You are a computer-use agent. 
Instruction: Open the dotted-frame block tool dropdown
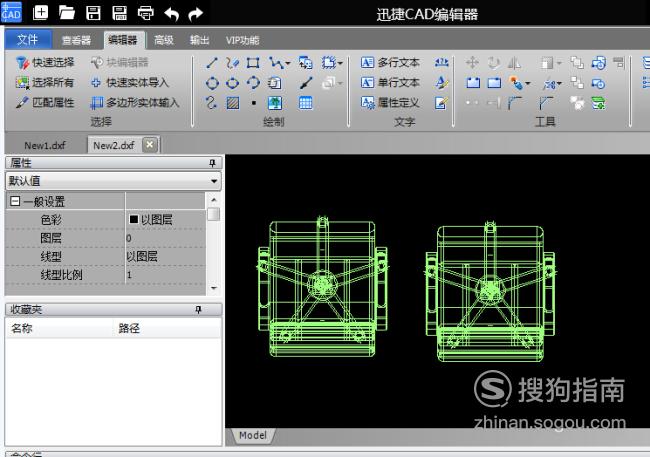pyautogui.click(x=340, y=63)
